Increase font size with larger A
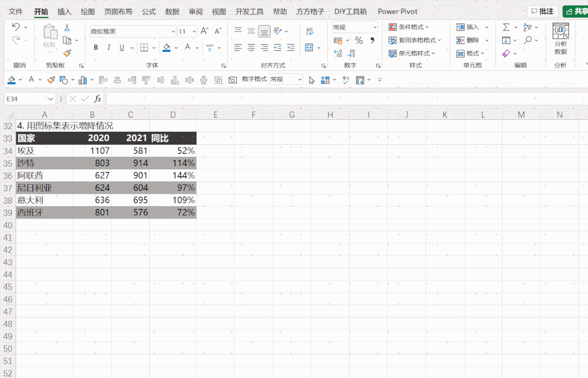Viewport: 588px width, 378px height. pyautogui.click(x=204, y=31)
